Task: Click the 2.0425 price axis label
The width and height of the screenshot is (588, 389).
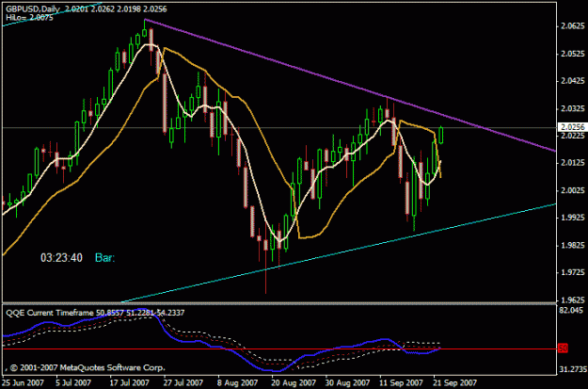Action: tap(572, 81)
